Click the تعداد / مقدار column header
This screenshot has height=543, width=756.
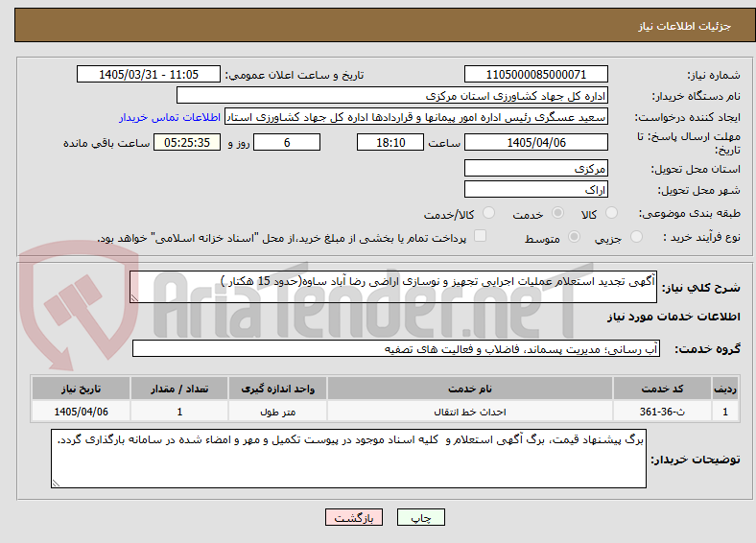pyautogui.click(x=179, y=389)
